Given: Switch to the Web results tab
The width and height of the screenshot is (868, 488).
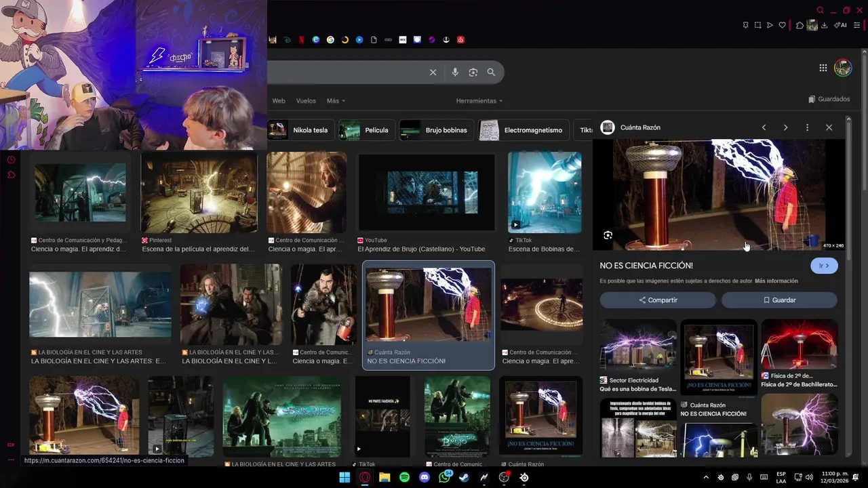Looking at the screenshot, I should [x=279, y=101].
